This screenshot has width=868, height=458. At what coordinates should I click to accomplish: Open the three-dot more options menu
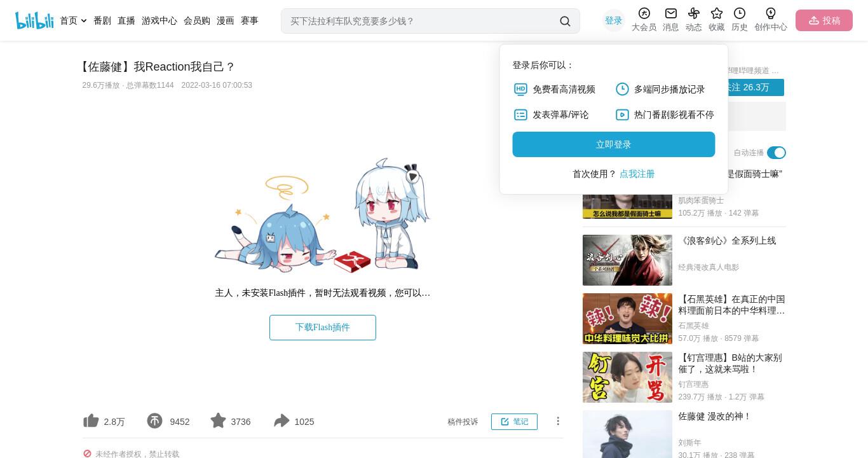coord(558,421)
